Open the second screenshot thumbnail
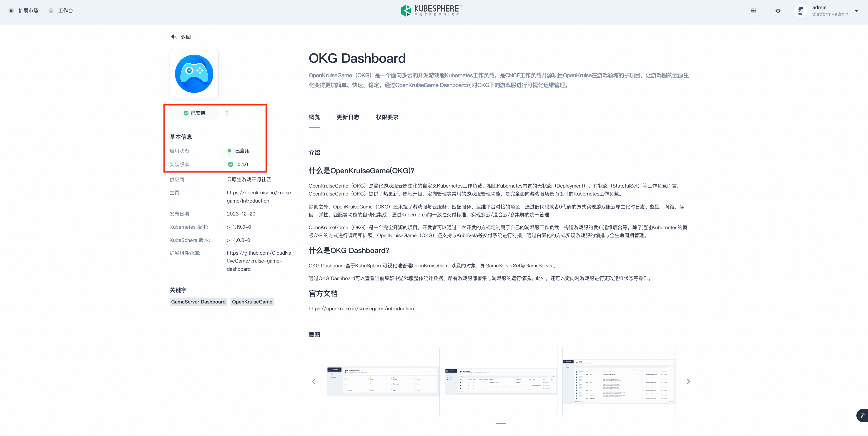 click(x=501, y=381)
